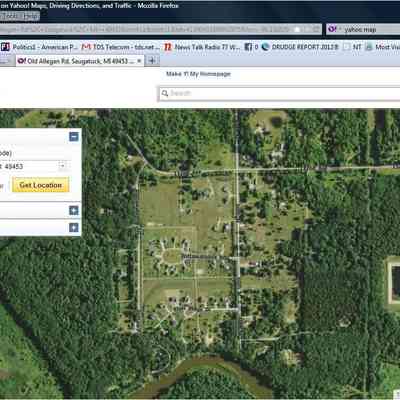Click the Get Location button
The image size is (400, 400).
[x=41, y=185]
